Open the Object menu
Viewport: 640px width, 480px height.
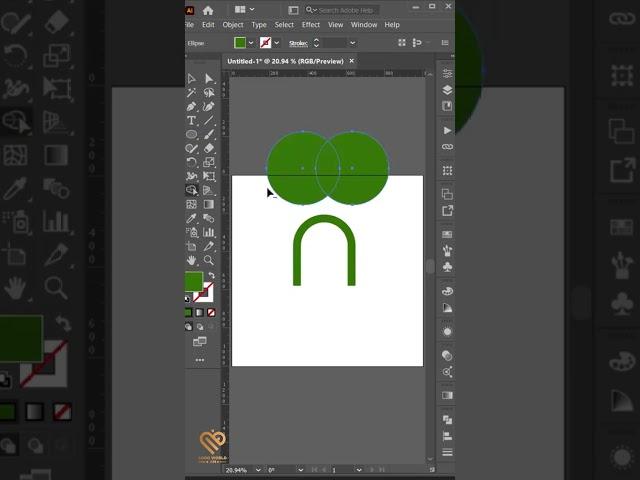pyautogui.click(x=233, y=25)
